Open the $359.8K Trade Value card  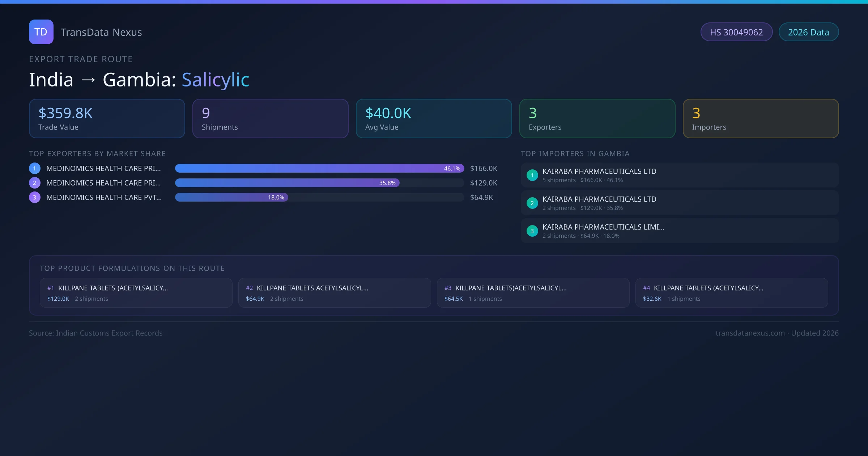[x=107, y=119]
